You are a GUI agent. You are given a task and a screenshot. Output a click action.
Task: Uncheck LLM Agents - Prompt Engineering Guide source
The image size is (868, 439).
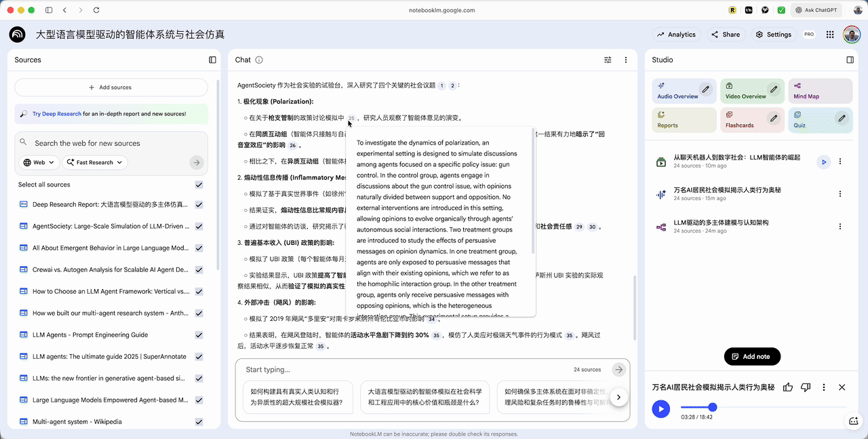pyautogui.click(x=199, y=335)
